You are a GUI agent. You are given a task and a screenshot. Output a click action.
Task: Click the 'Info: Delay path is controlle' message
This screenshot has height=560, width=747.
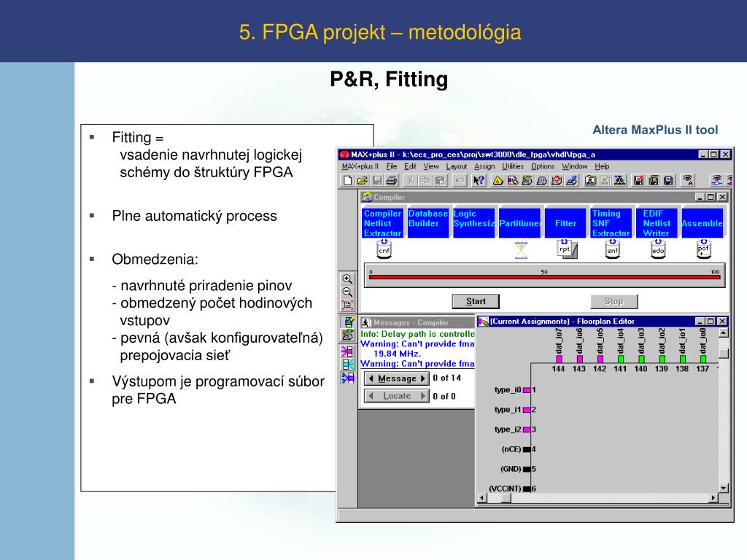[x=417, y=334]
